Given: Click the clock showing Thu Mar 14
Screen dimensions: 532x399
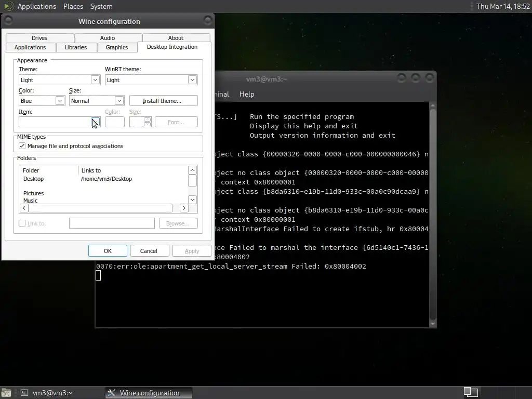Looking at the screenshot, I should (x=503, y=6).
